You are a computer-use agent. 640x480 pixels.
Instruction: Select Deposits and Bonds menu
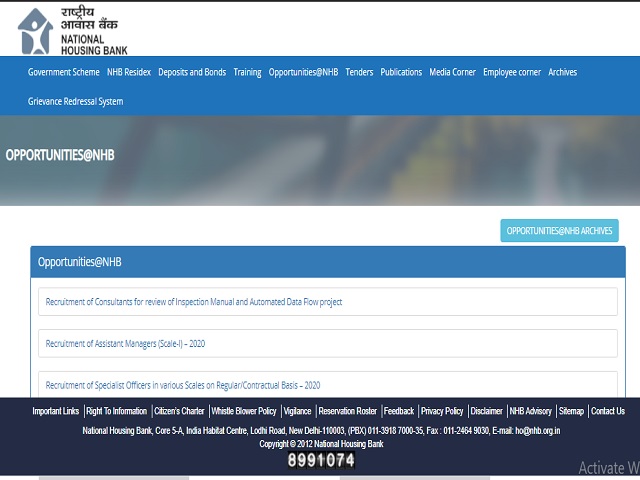point(192,72)
